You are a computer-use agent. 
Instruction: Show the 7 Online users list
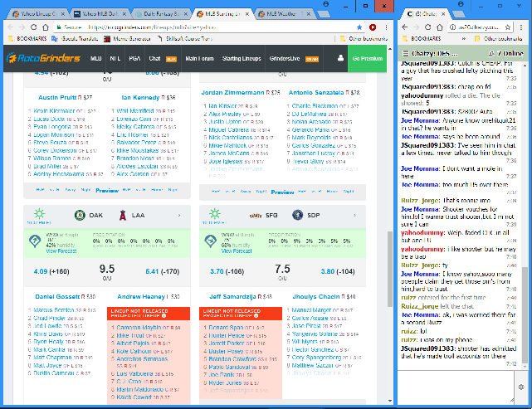click(x=505, y=54)
